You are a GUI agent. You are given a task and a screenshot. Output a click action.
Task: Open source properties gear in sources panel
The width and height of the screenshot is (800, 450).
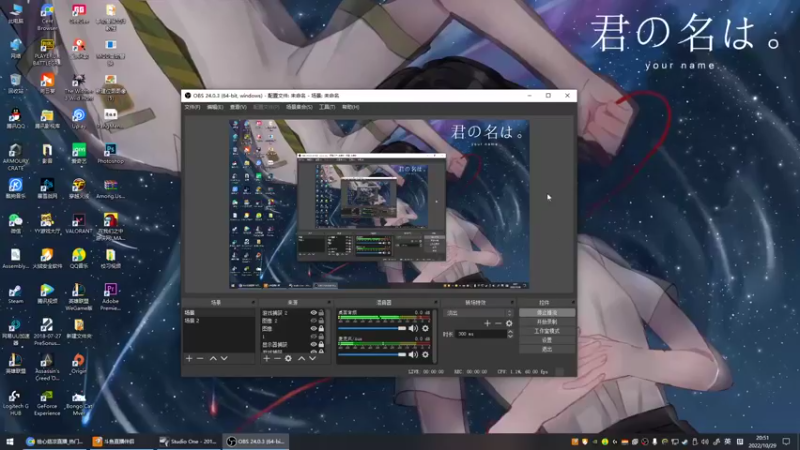(x=288, y=359)
